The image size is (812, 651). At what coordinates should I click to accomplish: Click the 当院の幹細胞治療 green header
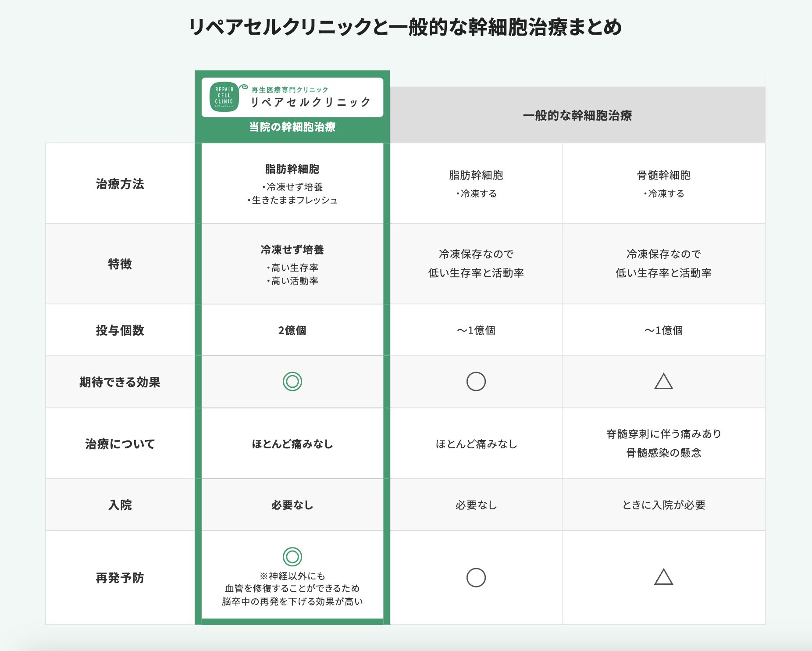tap(292, 127)
